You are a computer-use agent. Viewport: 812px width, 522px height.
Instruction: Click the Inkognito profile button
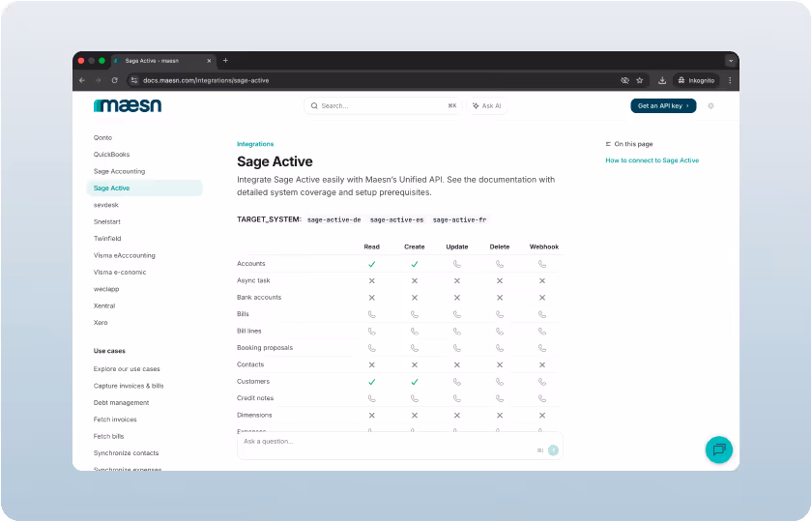point(696,80)
